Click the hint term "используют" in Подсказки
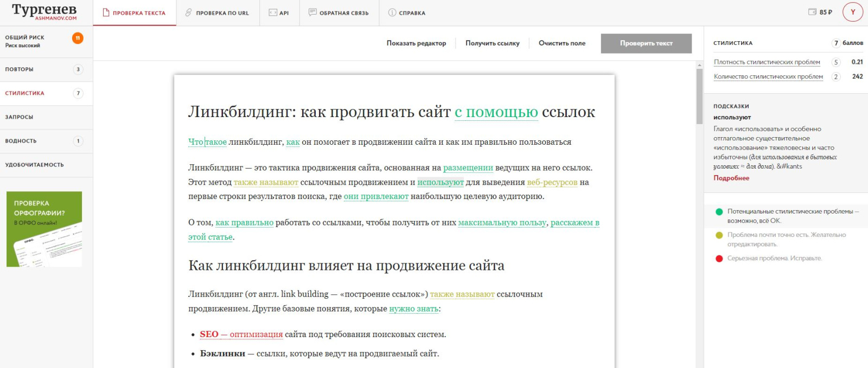This screenshot has height=368, width=868. pos(732,117)
